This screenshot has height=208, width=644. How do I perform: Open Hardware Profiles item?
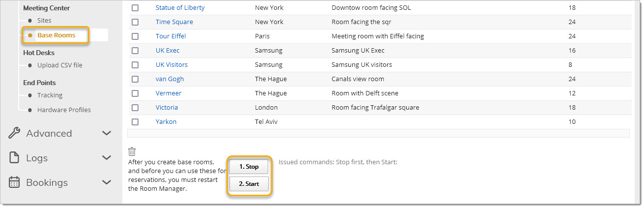[64, 110]
